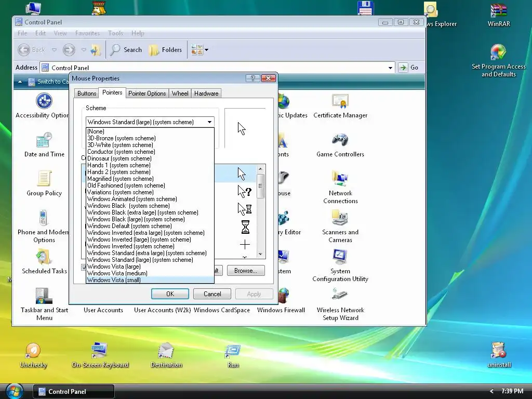
Task: Choose Dinosaur (system scheme)
Action: pos(150,158)
